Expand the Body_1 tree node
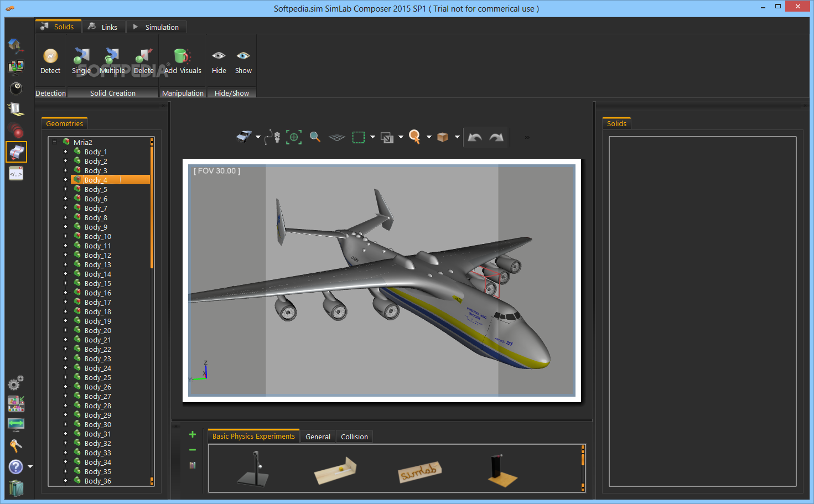Screen dimensions: 814x504 pos(65,152)
